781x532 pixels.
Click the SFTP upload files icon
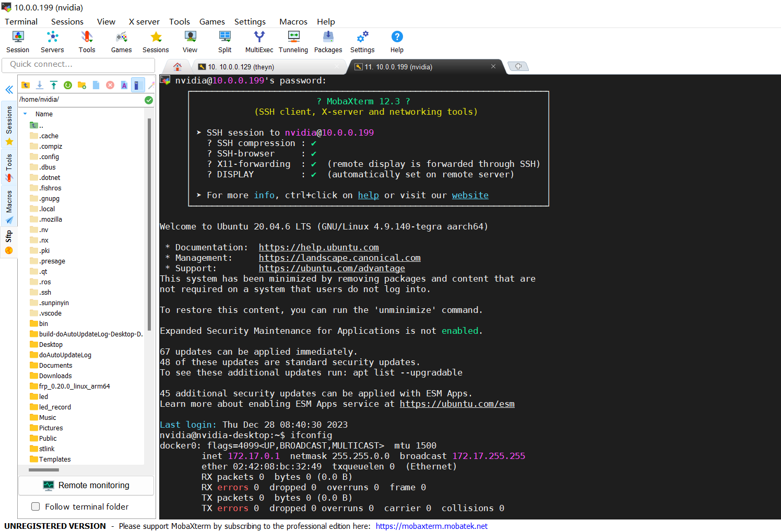54,85
